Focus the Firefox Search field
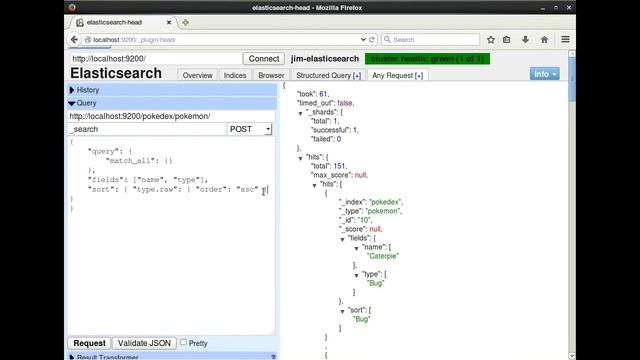This screenshot has width=640, height=360. [431, 40]
